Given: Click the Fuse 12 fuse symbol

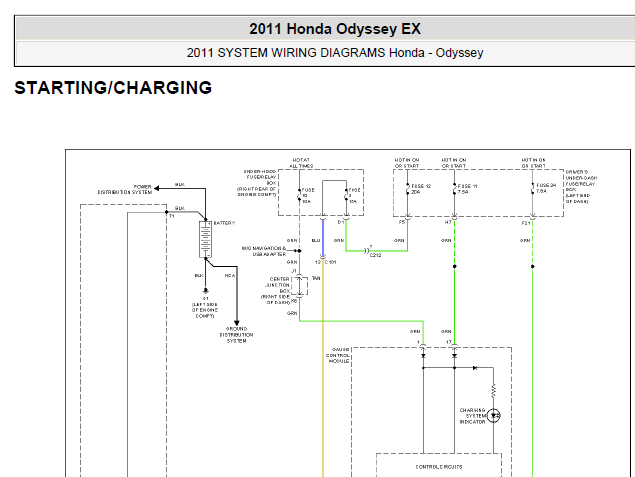Looking at the screenshot, I should pyautogui.click(x=407, y=189).
